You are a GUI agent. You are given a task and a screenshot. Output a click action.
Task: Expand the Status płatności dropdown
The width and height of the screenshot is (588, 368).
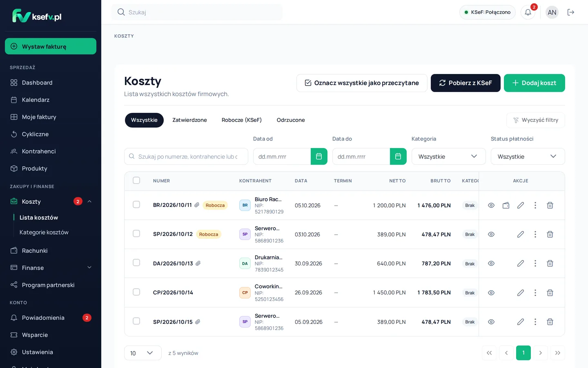click(x=528, y=157)
